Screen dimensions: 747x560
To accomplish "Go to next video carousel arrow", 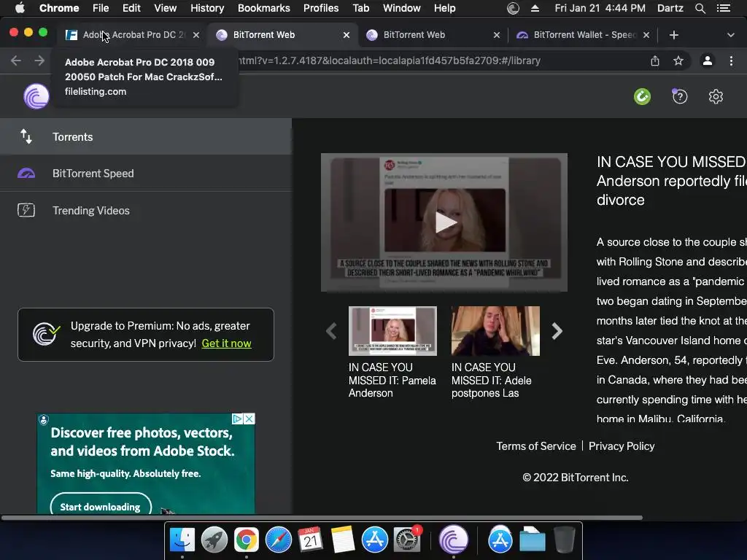I will point(557,330).
